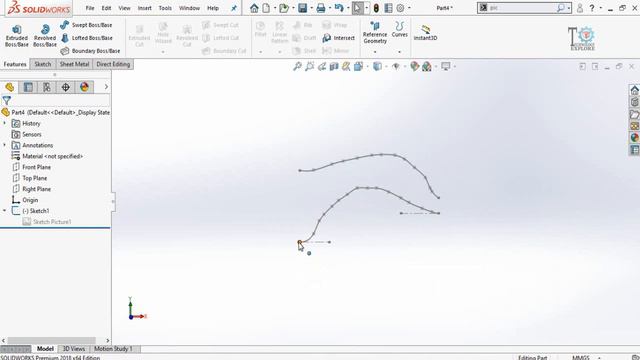Create a New document
The width and height of the screenshot is (640, 360).
click(x=266, y=8)
